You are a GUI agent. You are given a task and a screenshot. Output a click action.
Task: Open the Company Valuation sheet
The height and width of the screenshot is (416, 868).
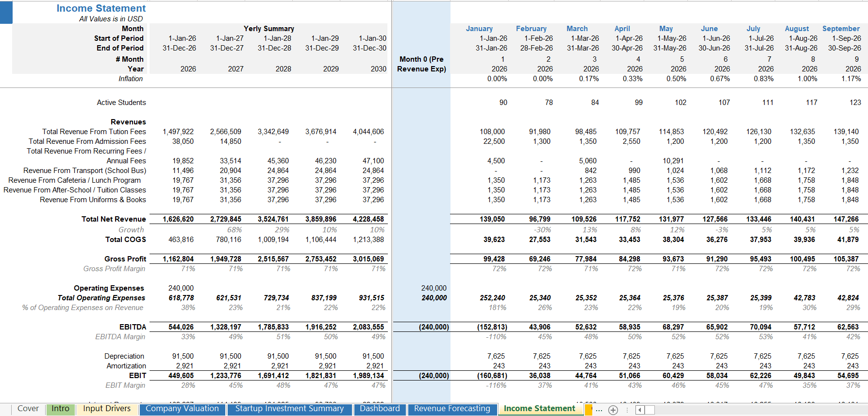click(182, 409)
